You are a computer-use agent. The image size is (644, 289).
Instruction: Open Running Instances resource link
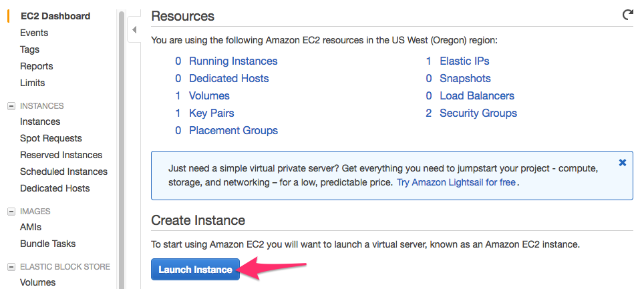233,61
